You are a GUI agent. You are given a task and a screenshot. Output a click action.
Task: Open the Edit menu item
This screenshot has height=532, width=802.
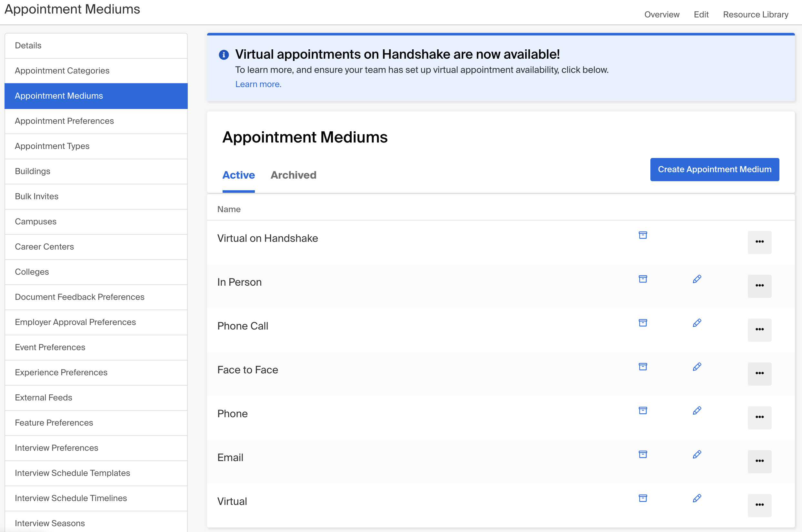[701, 15]
